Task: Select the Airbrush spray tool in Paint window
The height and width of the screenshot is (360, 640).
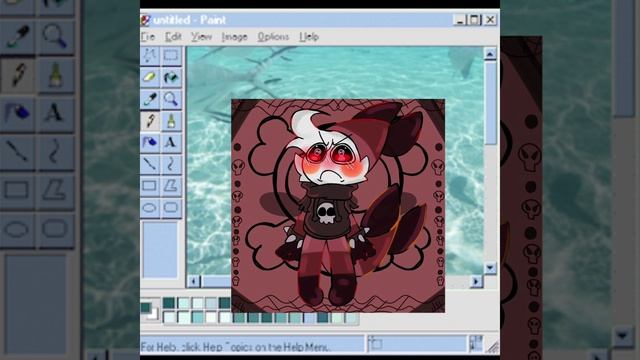Action: pyautogui.click(x=150, y=142)
